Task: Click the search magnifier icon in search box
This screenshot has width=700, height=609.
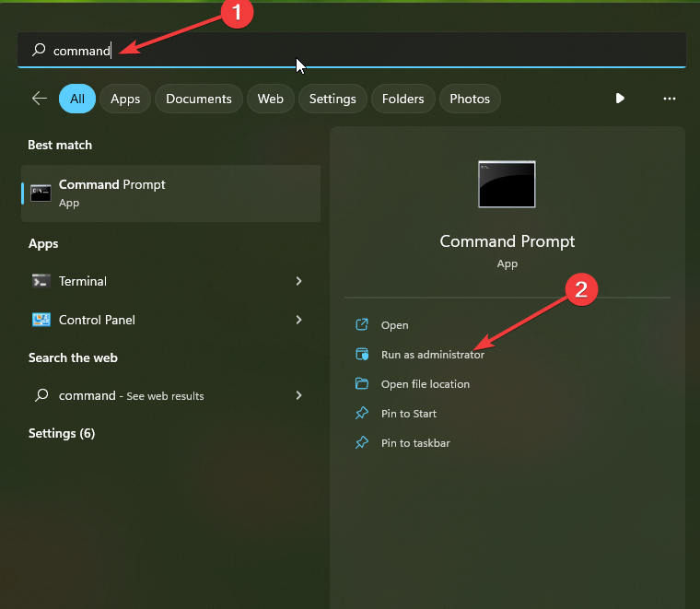Action: click(39, 50)
